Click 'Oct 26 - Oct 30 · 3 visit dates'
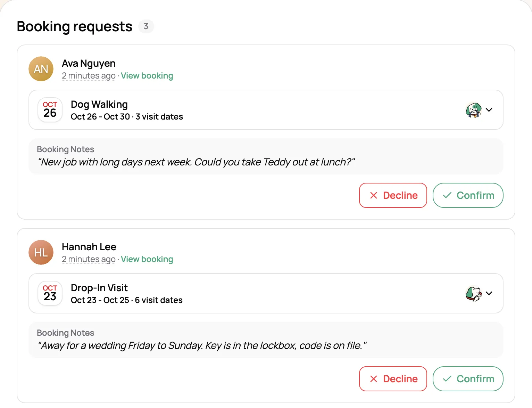This screenshot has height=408, width=532. click(x=127, y=117)
